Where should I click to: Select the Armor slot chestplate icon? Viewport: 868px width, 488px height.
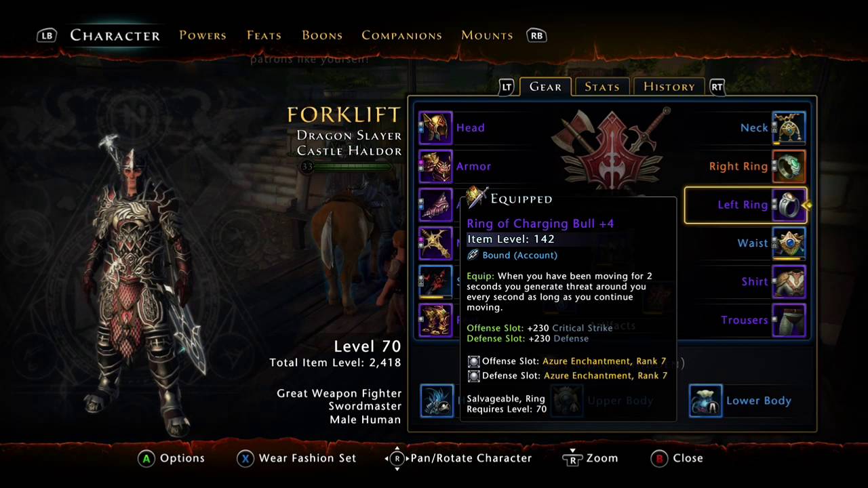435,167
